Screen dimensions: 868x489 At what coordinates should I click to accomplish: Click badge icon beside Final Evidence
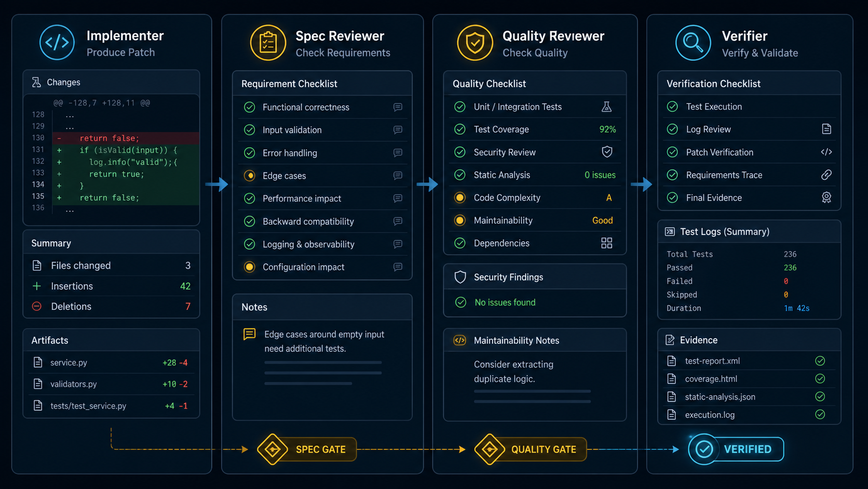point(826,197)
